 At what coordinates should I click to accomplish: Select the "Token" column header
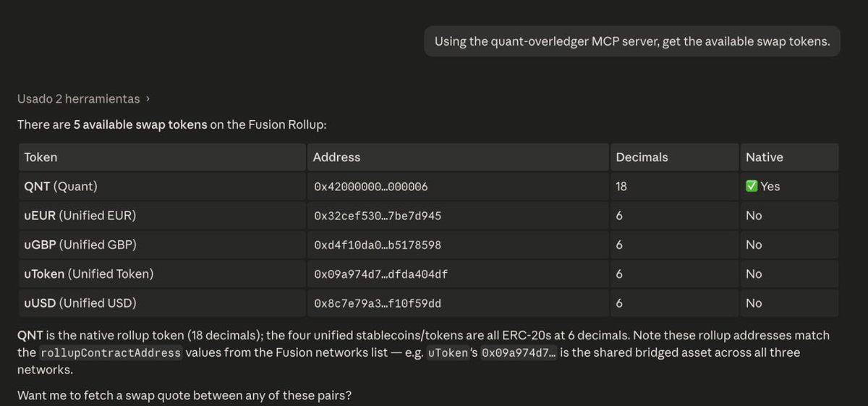[x=162, y=157]
